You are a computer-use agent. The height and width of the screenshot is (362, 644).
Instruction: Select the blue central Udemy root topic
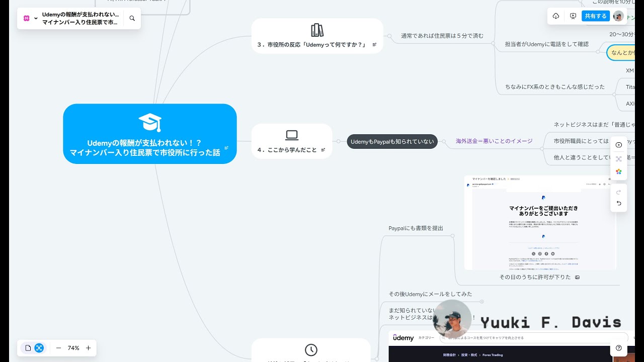coord(150,134)
